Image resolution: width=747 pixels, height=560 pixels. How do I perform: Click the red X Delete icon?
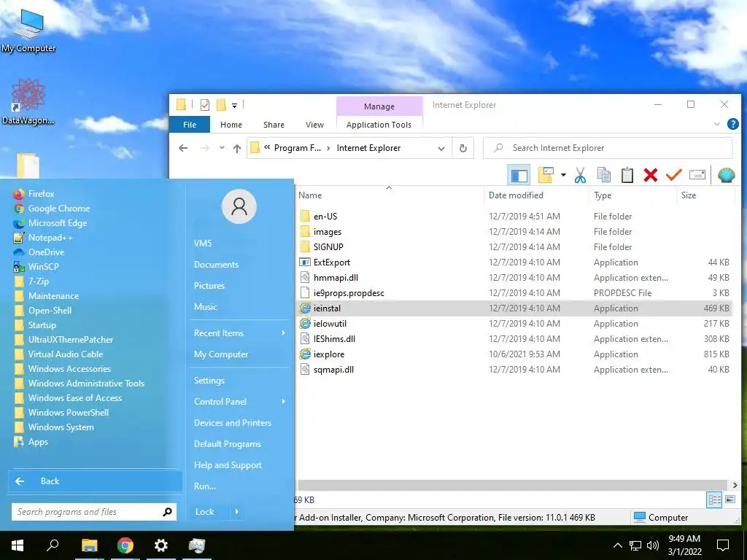point(650,175)
